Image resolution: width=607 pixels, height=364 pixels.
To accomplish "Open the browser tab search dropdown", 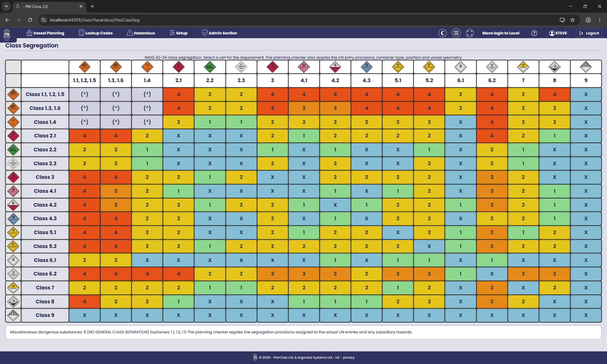I will [6, 6].
